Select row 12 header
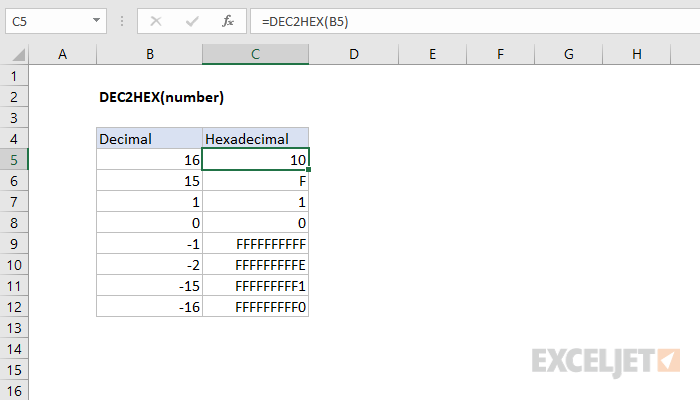Viewport: 700px width, 400px height. pyautogui.click(x=14, y=307)
